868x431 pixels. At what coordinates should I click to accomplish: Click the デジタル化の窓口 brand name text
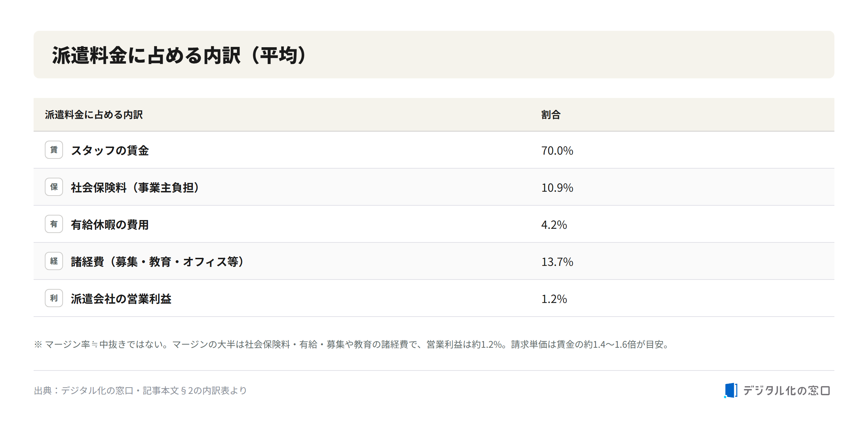(786, 390)
